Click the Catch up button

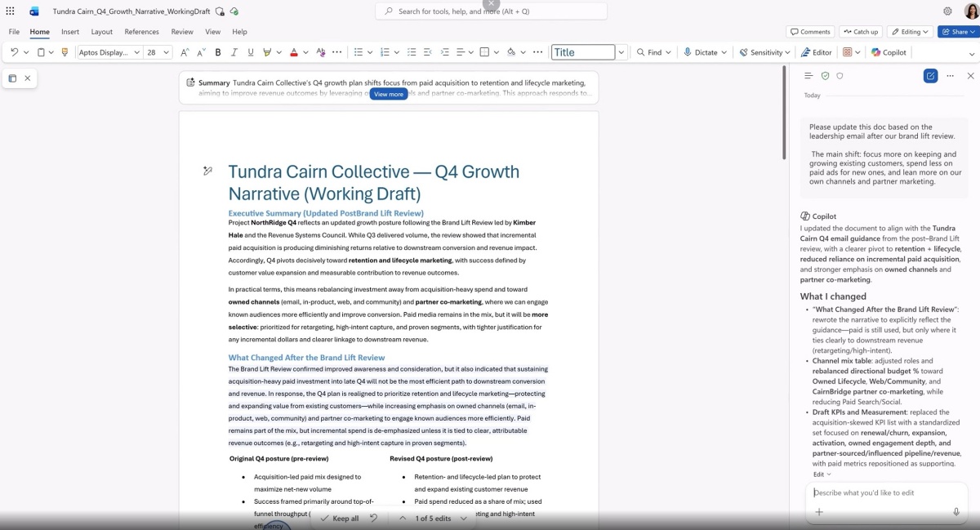(x=860, y=32)
